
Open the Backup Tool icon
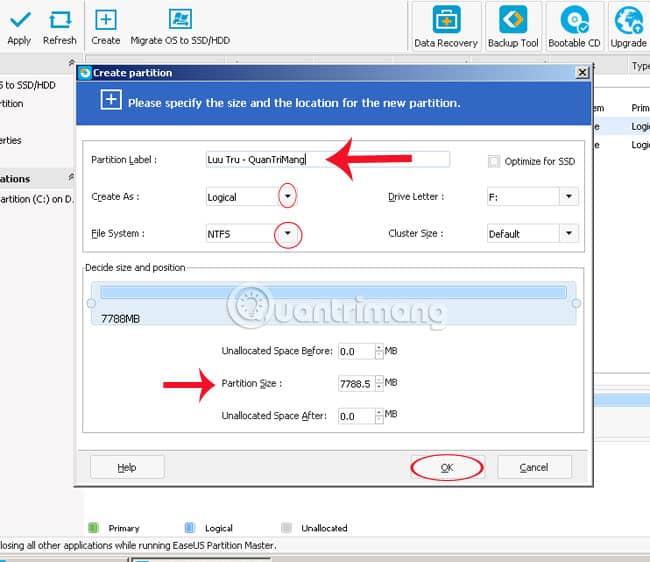[x=513, y=19]
